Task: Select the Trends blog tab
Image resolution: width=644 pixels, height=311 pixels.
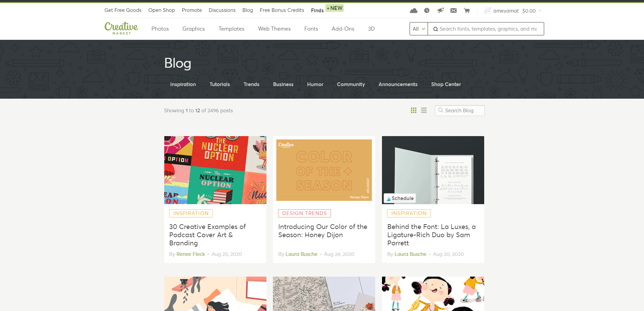Action: [x=251, y=84]
